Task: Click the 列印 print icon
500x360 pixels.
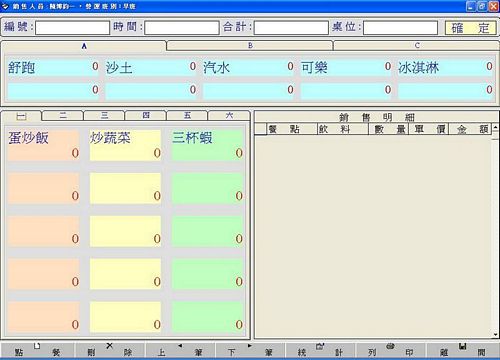Action: coord(390,346)
